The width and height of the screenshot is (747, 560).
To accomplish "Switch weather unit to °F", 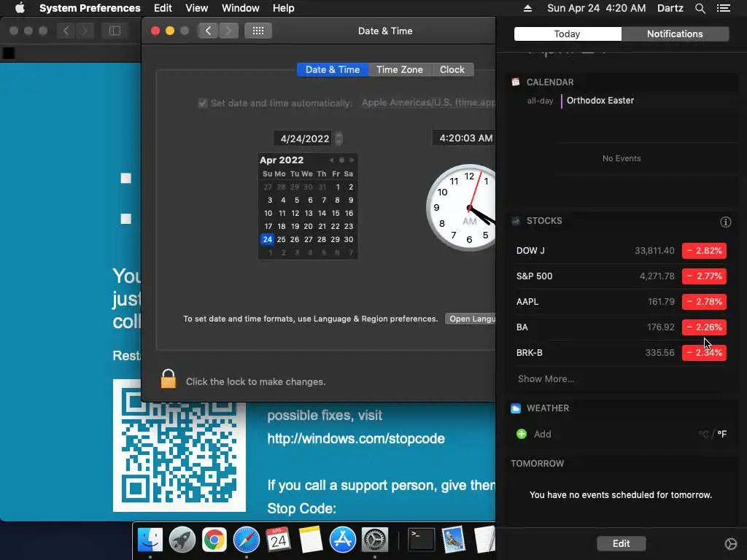I will (x=722, y=434).
